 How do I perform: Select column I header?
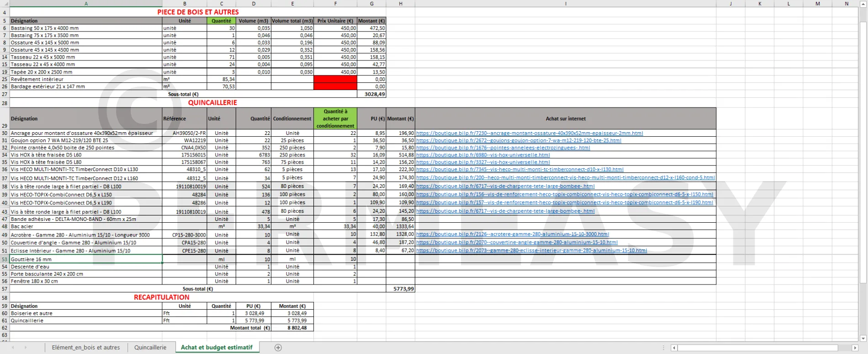coord(566,4)
